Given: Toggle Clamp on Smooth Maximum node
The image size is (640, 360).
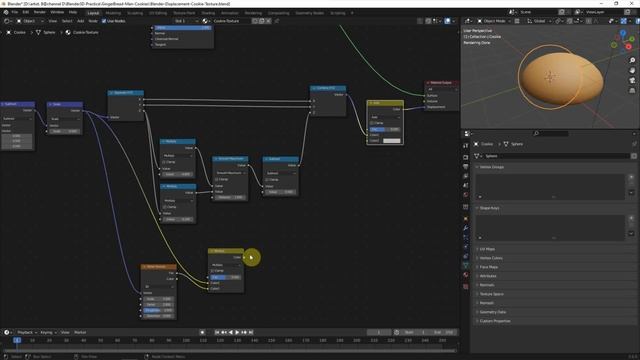Looking at the screenshot, I should click(217, 179).
